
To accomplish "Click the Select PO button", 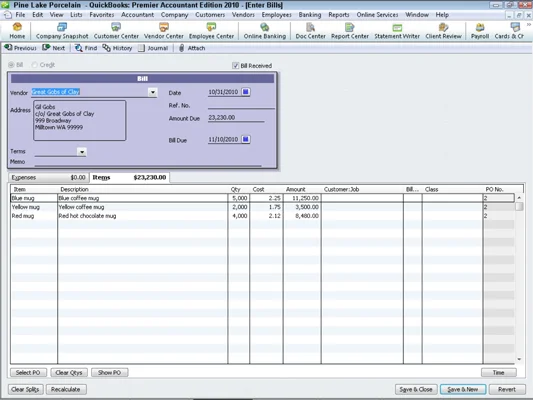I will (x=28, y=372).
